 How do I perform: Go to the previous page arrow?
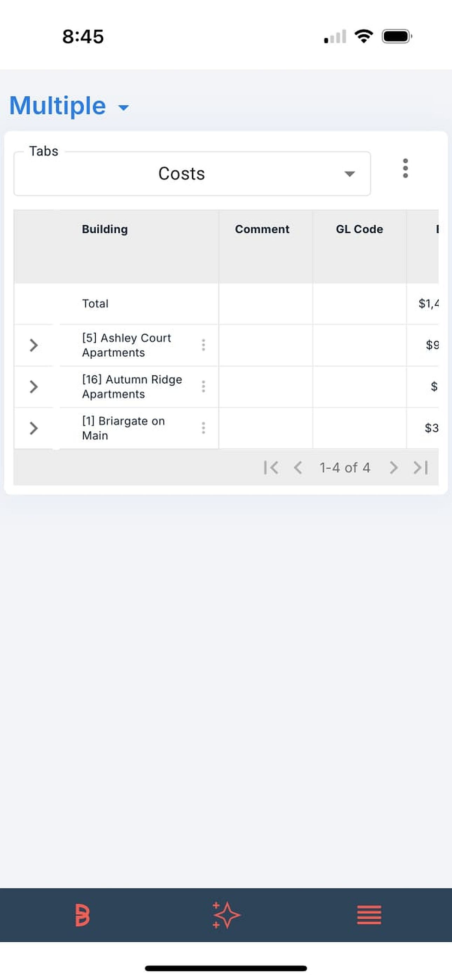pos(298,468)
